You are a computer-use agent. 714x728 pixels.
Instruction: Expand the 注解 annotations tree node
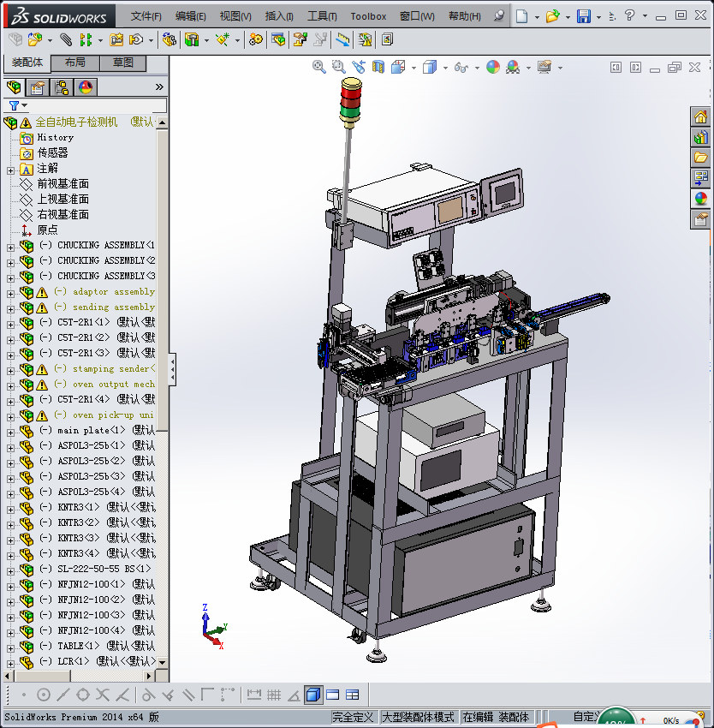(x=10, y=169)
